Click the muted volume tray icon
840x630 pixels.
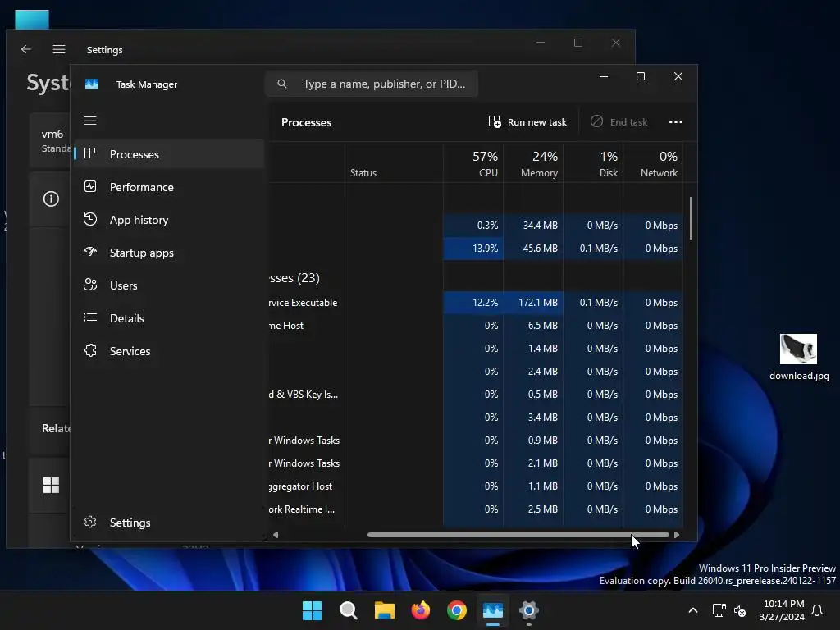click(x=741, y=610)
